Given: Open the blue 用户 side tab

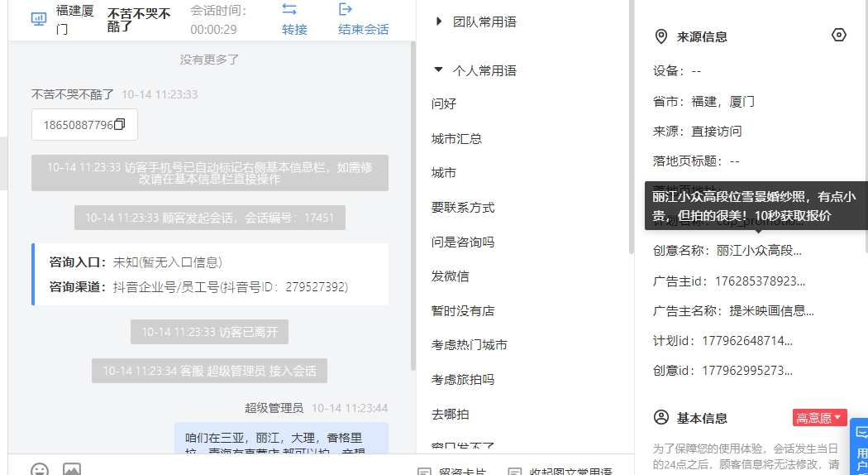Looking at the screenshot, I should [860, 446].
